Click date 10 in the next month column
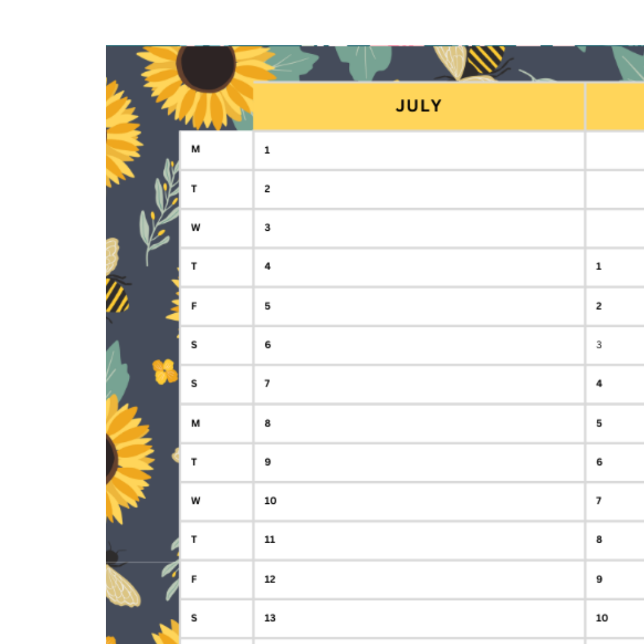 click(602, 618)
